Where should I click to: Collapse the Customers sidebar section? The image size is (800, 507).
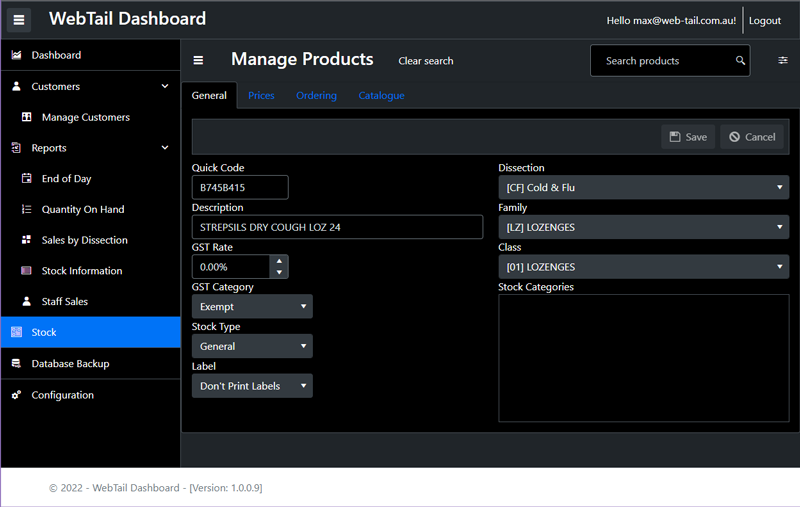click(x=165, y=87)
